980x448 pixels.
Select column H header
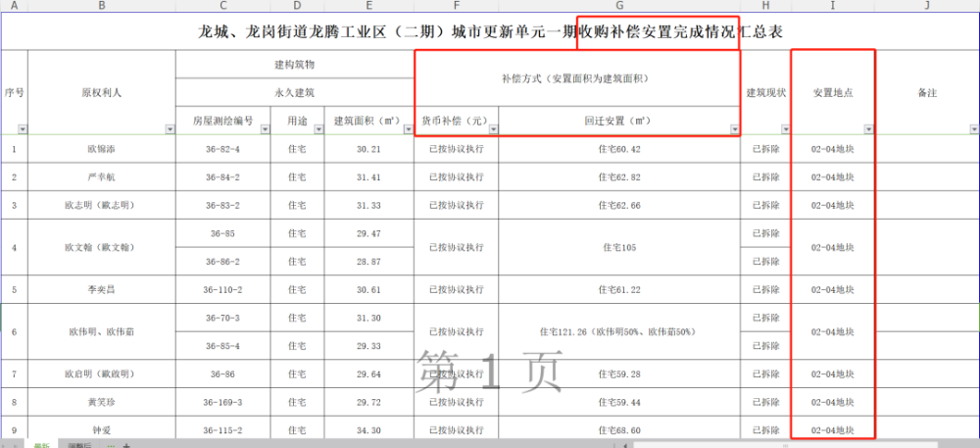click(x=765, y=5)
